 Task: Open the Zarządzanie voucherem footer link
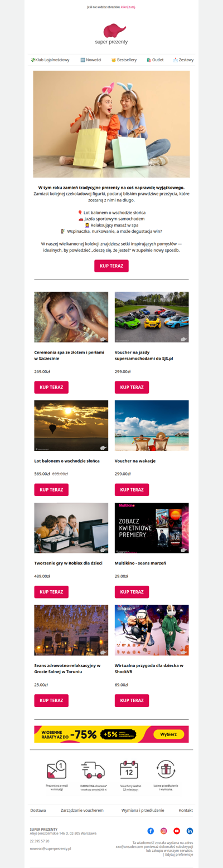coord(82,810)
